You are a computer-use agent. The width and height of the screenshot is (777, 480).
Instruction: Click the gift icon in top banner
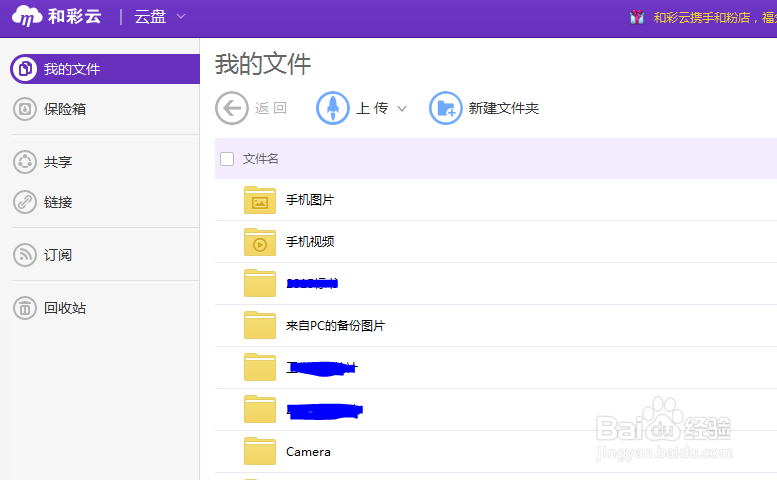click(637, 18)
